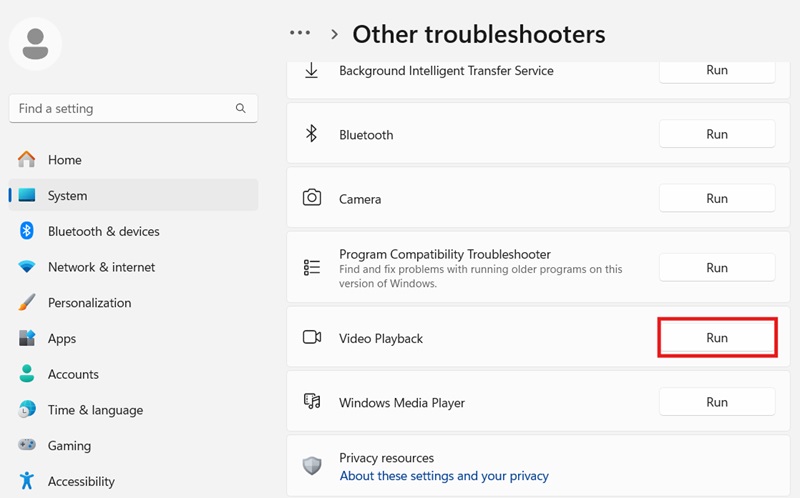The image size is (800, 498).
Task: Open Network & internet settings
Action: pos(134,267)
